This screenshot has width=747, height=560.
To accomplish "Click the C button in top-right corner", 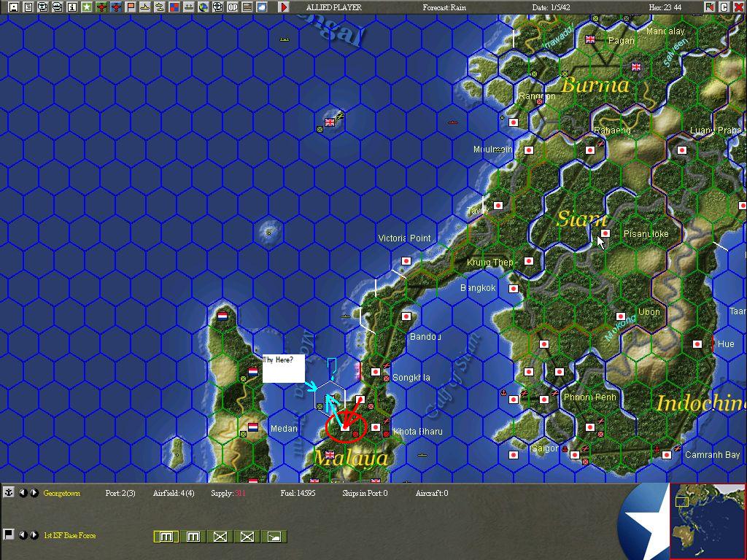I will [724, 7].
